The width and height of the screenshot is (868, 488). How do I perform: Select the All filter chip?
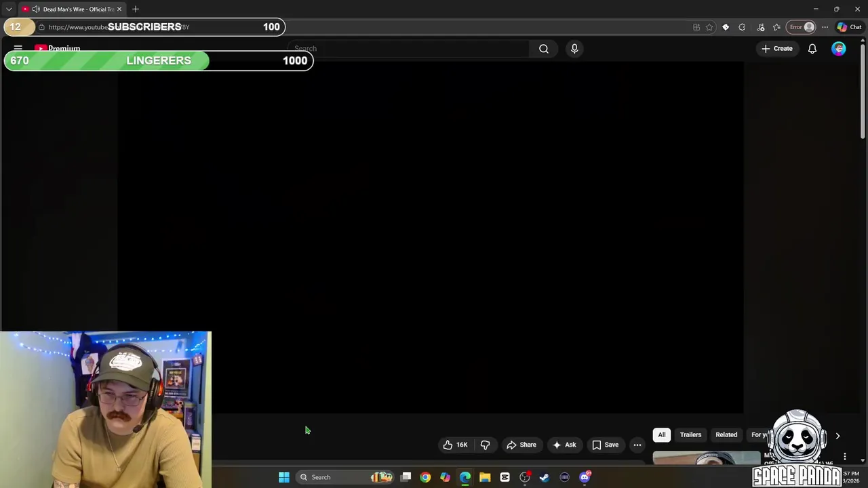click(x=662, y=435)
